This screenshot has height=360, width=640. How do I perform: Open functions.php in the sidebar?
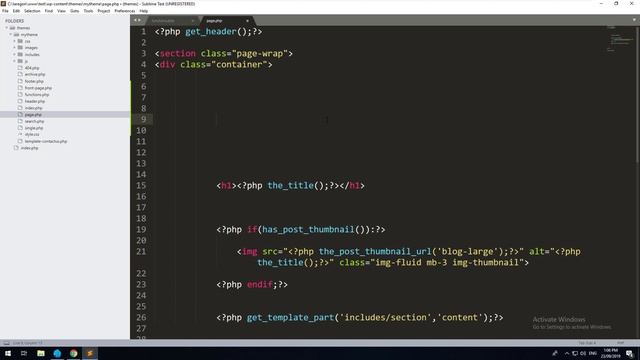click(37, 94)
